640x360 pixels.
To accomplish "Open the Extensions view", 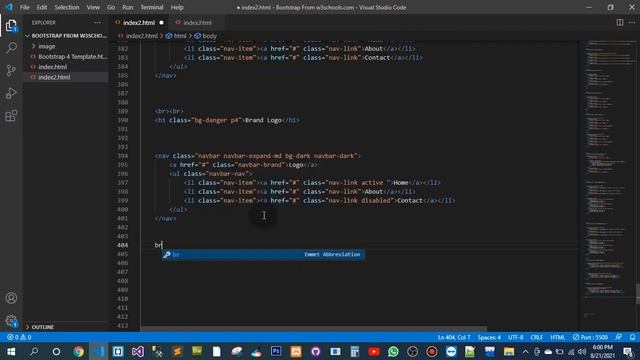I will pyautogui.click(x=11, y=116).
